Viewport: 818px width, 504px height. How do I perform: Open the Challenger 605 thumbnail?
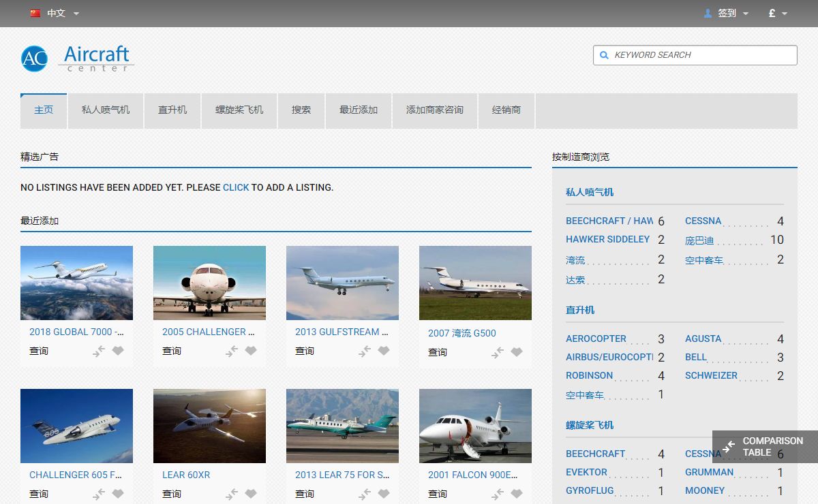click(x=76, y=426)
